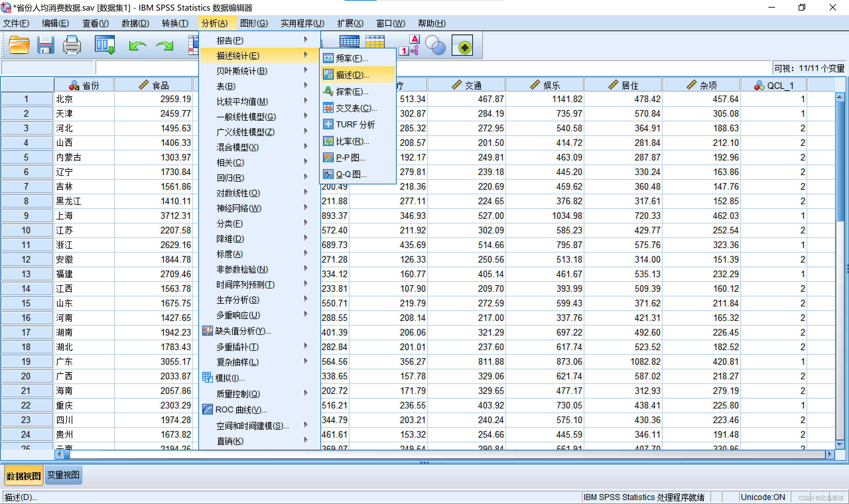The image size is (849, 504).
Task: Select the 食品 column header
Action: [x=154, y=85]
